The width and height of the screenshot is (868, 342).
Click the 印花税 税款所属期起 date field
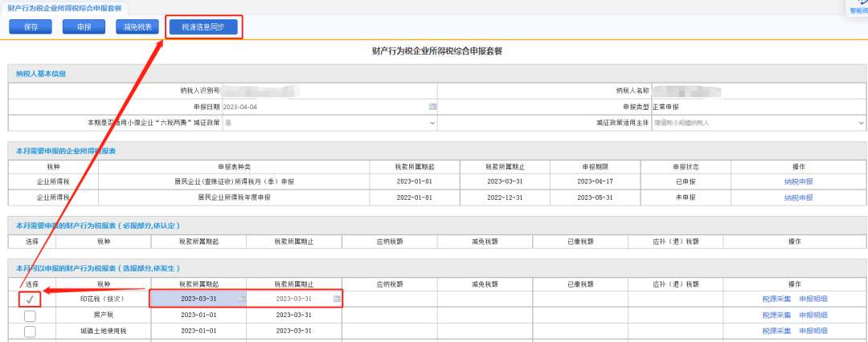coord(199,299)
